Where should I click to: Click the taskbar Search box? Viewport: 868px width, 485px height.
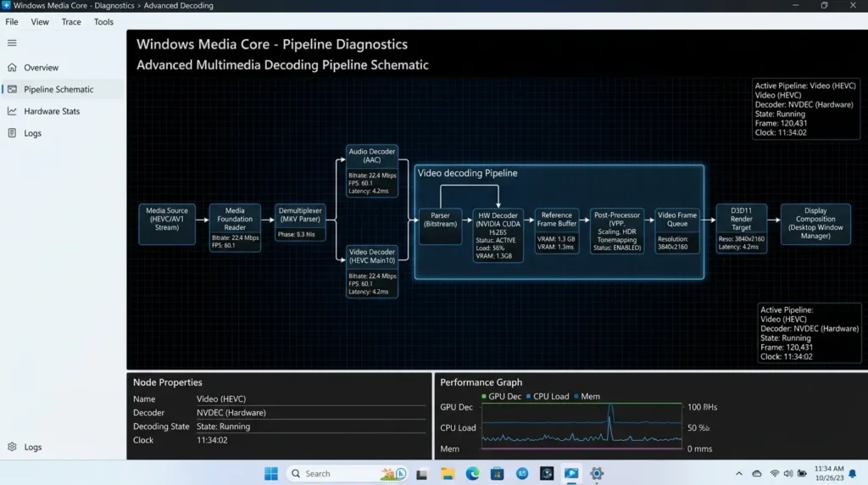point(346,473)
